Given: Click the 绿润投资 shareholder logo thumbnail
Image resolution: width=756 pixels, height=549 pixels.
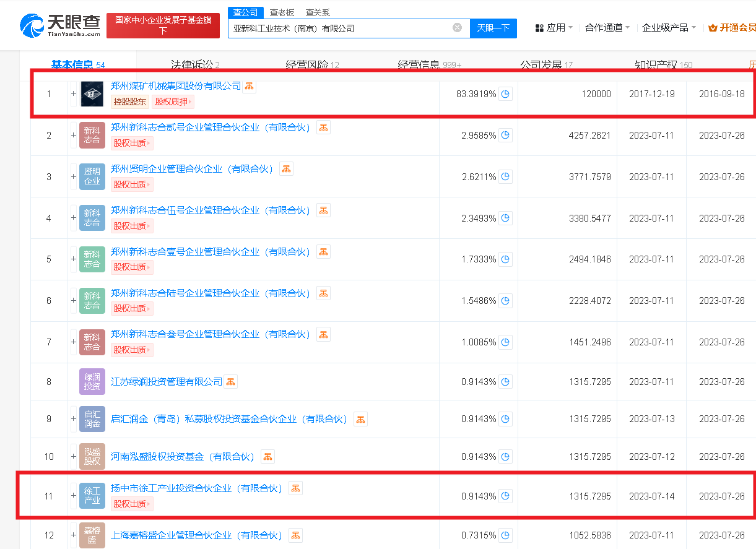Looking at the screenshot, I should [92, 382].
